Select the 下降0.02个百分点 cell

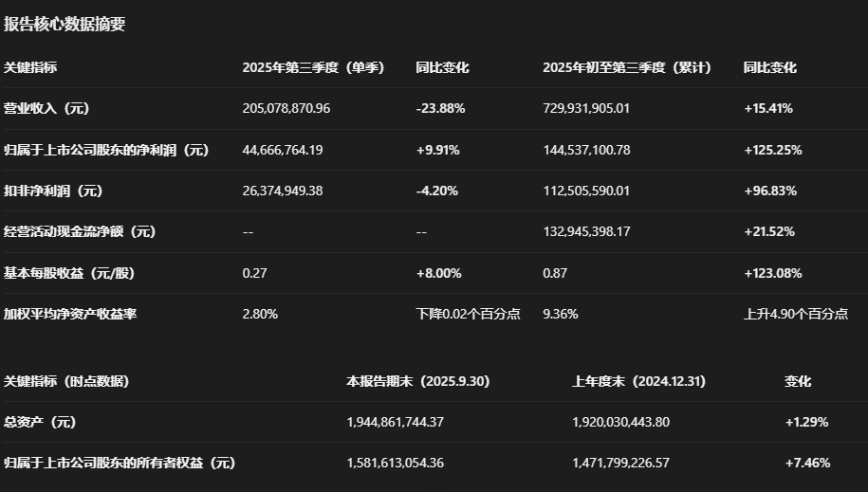click(x=469, y=314)
